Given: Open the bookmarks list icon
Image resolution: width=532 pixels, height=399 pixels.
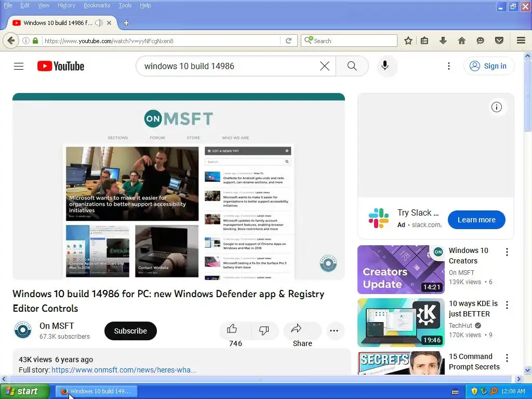Looking at the screenshot, I should click(x=424, y=41).
